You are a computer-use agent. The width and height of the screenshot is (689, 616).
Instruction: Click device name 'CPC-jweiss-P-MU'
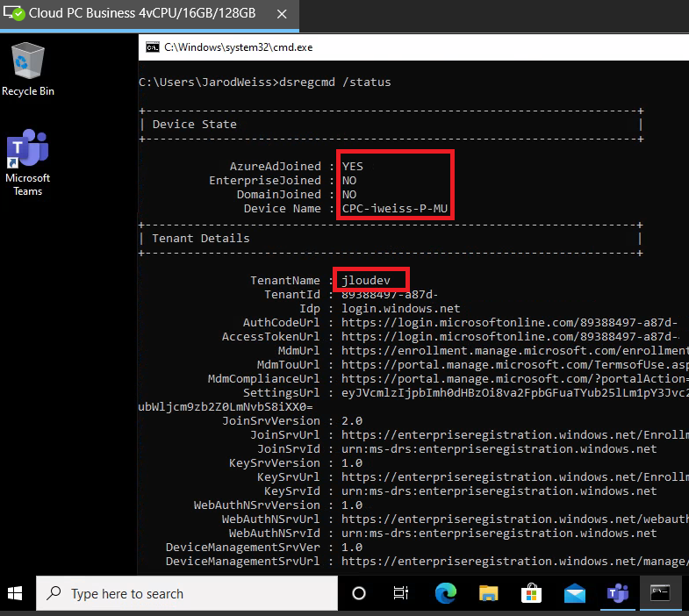click(x=395, y=209)
